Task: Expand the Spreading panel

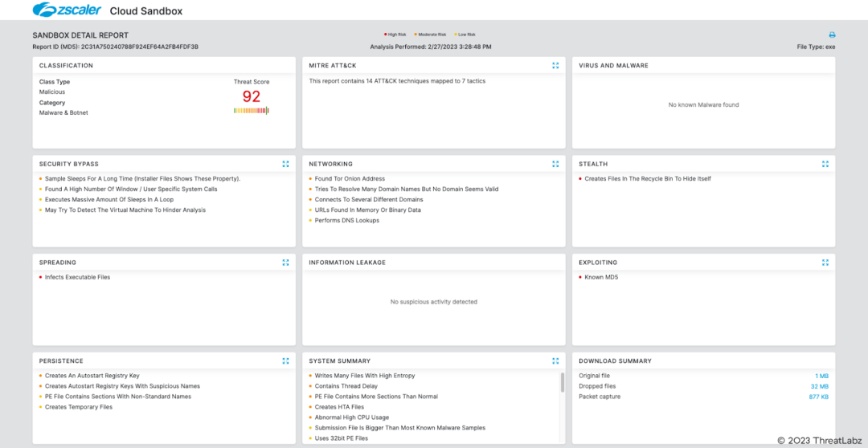Action: (285, 263)
